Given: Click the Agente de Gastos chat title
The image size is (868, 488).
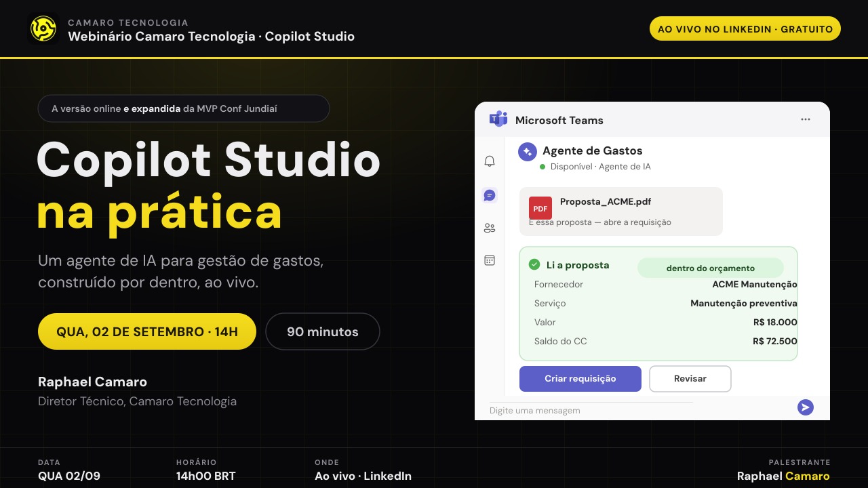Looking at the screenshot, I should pos(593,150).
